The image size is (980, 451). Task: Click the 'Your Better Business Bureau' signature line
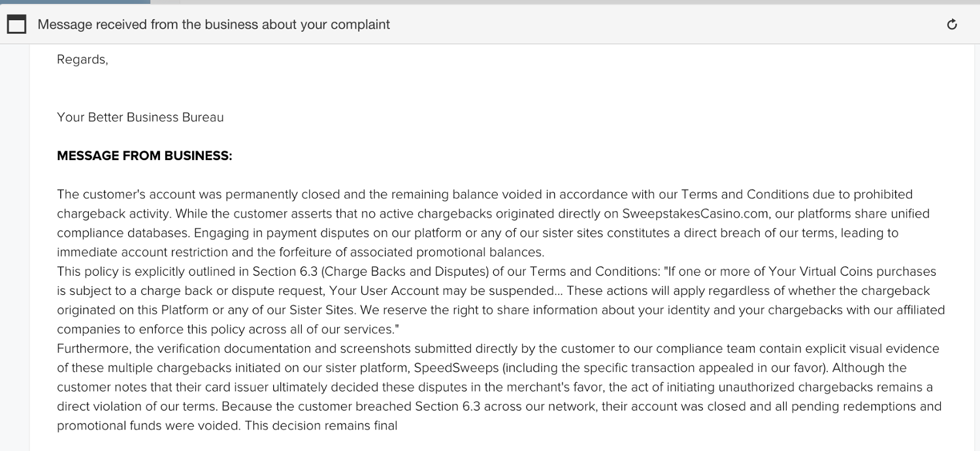click(x=140, y=118)
